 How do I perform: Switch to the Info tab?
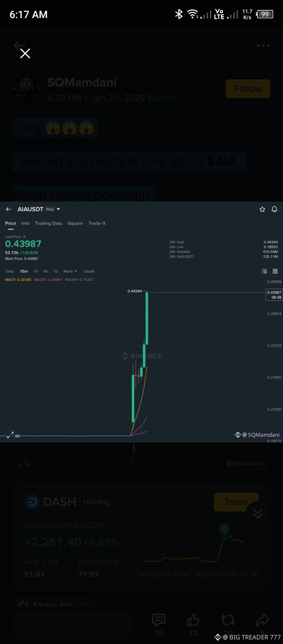pyautogui.click(x=25, y=223)
